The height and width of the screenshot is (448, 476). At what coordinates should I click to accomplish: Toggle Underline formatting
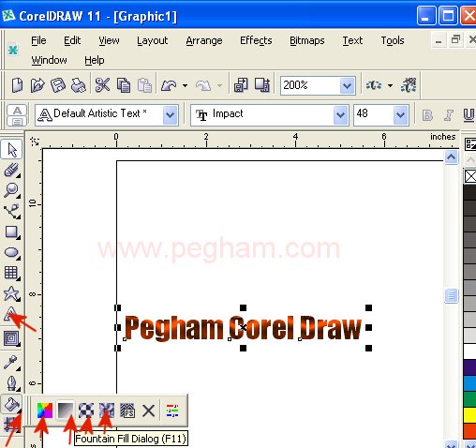click(x=469, y=115)
